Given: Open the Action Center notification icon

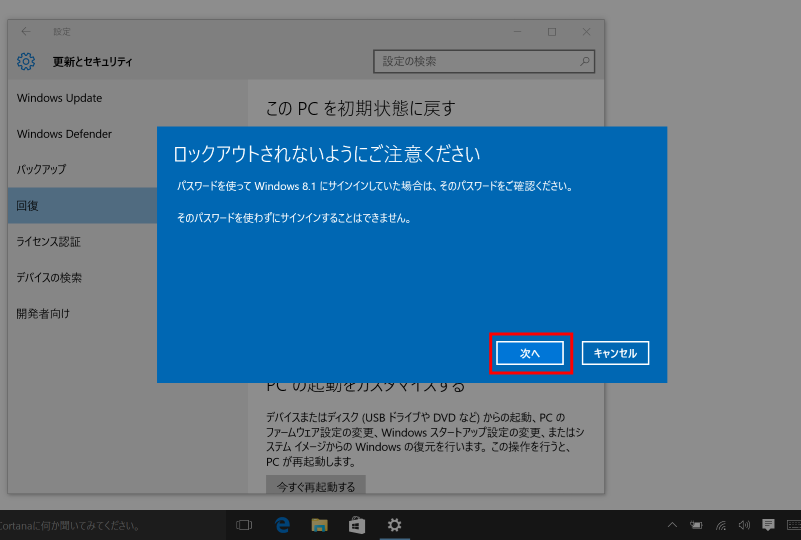Looking at the screenshot, I should pyautogui.click(x=768, y=525).
